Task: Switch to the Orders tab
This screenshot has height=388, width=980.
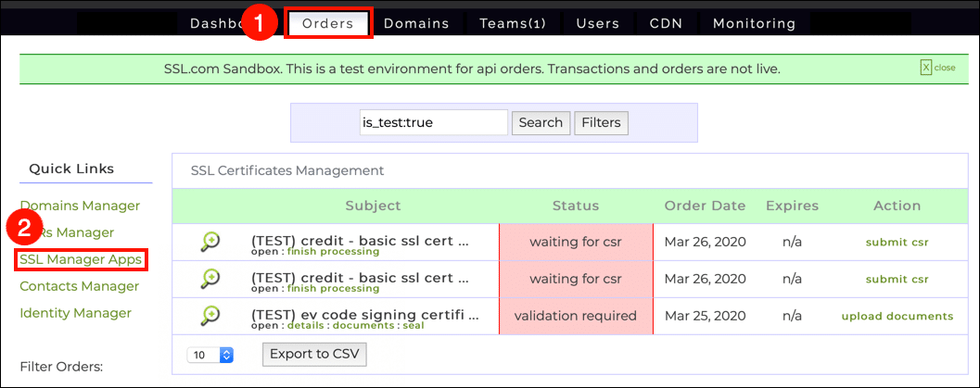Action: click(328, 23)
